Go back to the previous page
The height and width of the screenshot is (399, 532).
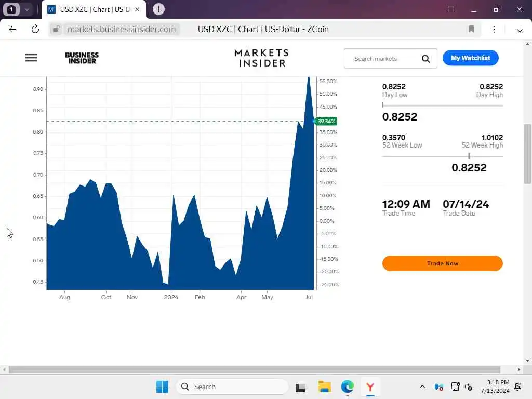click(x=12, y=29)
